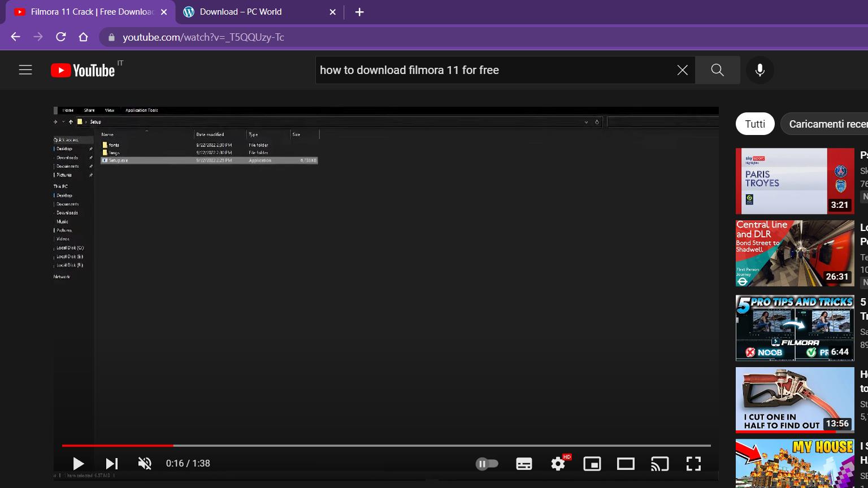This screenshot has width=868, height=488.
Task: Go to YouTube home via logo
Action: (x=83, y=70)
